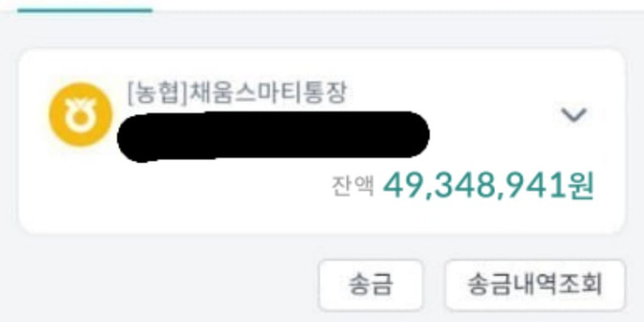Expand the account selector chevron

point(574,115)
